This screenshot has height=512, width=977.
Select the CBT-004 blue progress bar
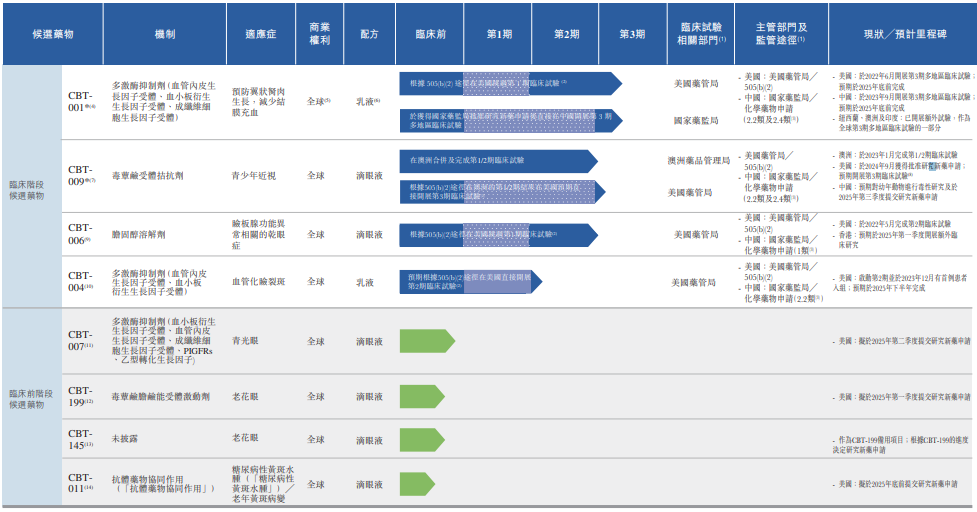tap(467, 281)
